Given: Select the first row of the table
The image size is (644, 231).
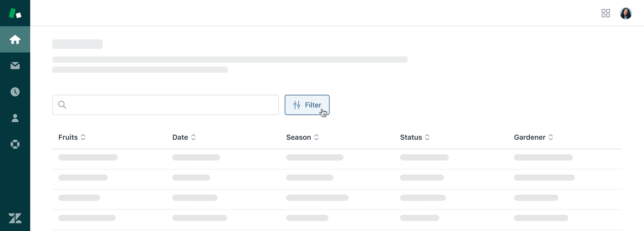Looking at the screenshot, I should [x=322, y=158].
